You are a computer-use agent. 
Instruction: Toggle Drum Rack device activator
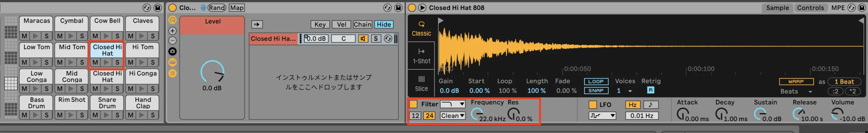pos(172,7)
